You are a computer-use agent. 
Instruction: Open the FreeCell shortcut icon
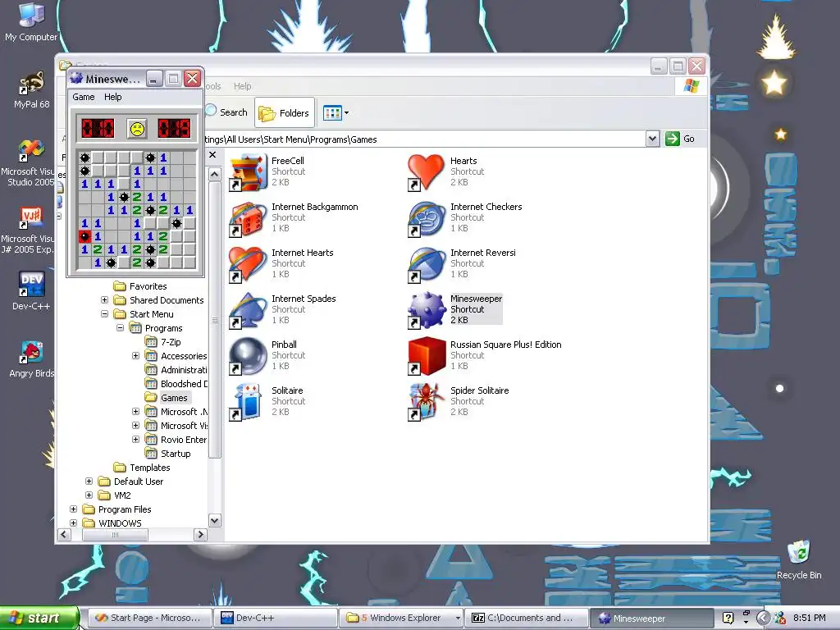248,172
